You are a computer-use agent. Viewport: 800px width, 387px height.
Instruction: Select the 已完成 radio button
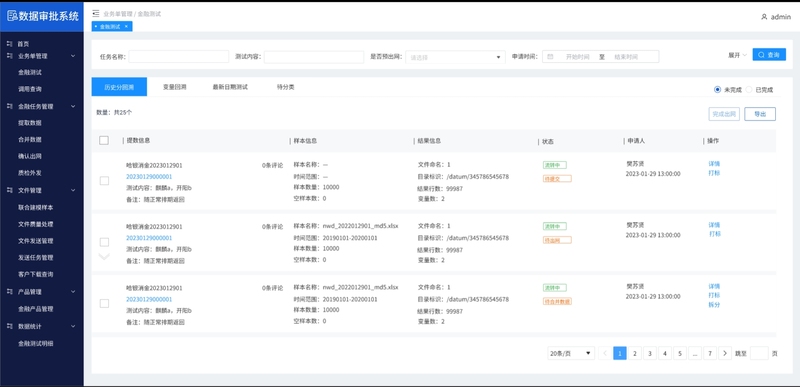pos(749,90)
